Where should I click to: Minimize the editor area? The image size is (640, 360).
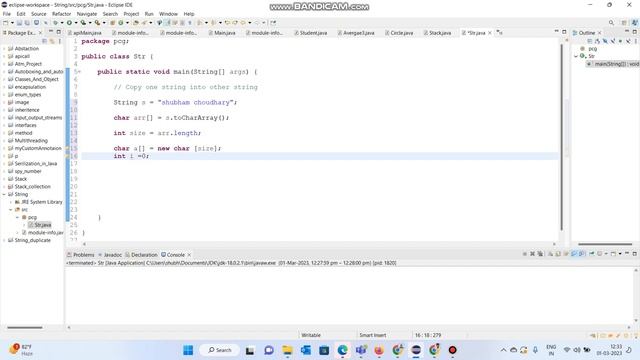[556, 32]
